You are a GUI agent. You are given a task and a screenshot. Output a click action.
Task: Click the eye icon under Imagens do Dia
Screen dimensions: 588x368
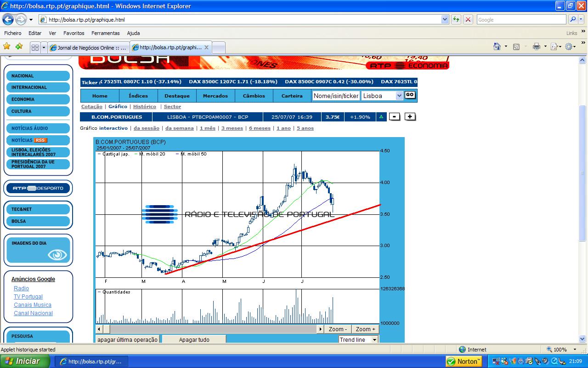click(57, 255)
